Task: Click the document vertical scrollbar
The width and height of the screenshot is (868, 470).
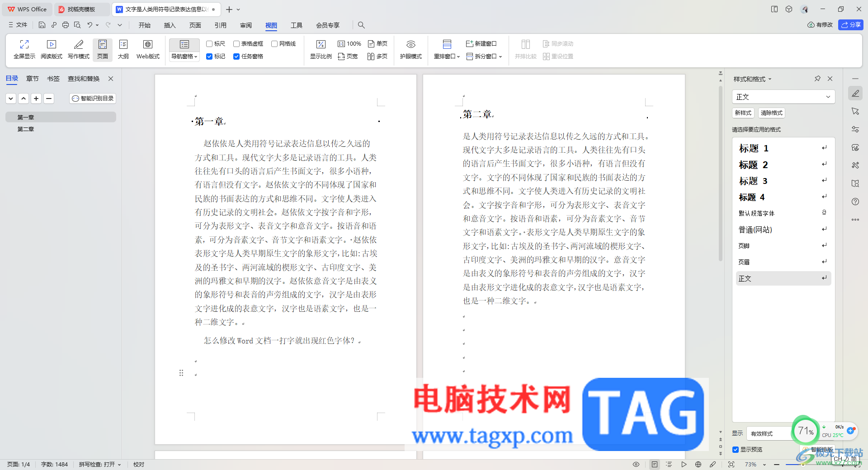Action: pos(721,174)
